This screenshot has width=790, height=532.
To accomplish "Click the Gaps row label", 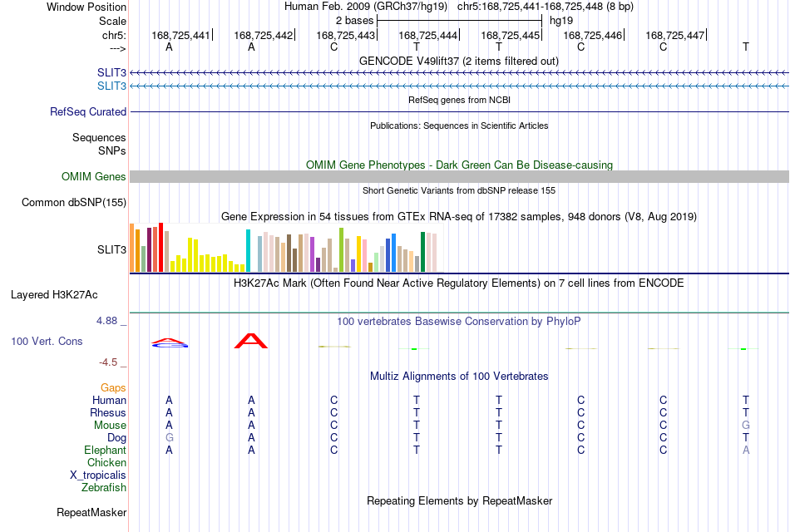I will coord(113,388).
